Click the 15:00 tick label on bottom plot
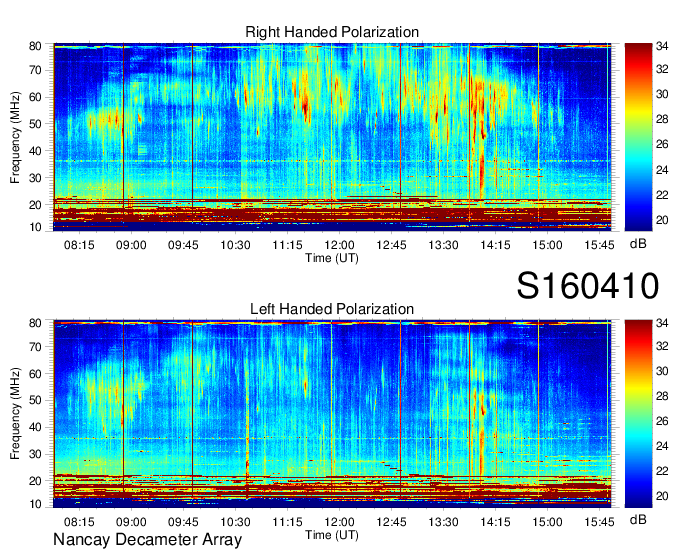The image size is (680, 552). [547, 521]
